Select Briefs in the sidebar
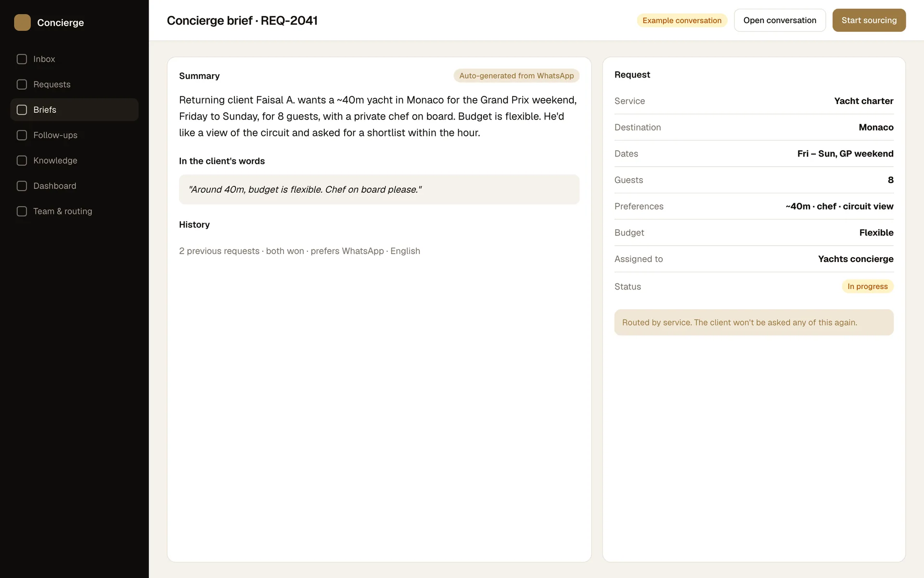Screen dimensions: 924x578 coord(74,110)
